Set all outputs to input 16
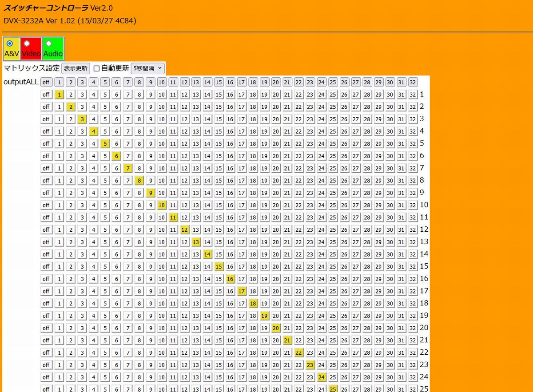Image resolution: width=533 pixels, height=392 pixels. tap(230, 82)
